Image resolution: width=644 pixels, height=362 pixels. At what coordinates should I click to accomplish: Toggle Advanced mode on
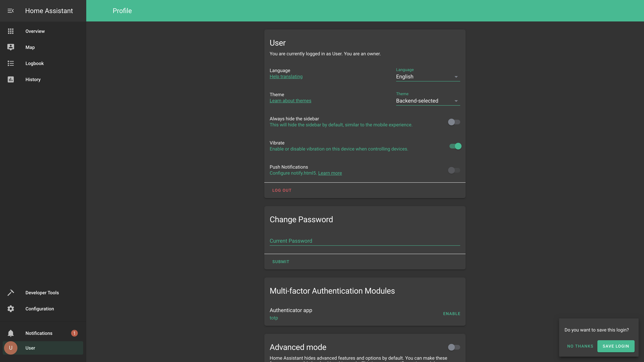[x=454, y=347]
